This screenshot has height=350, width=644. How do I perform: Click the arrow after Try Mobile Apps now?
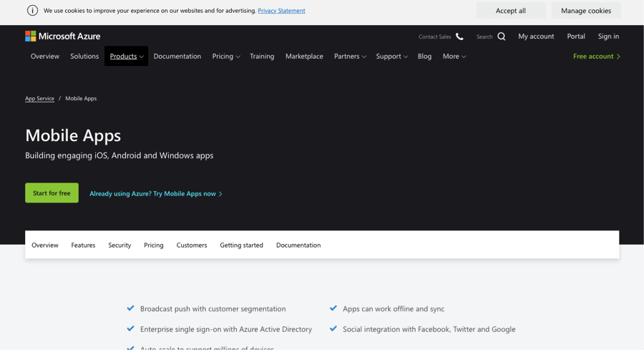point(220,194)
